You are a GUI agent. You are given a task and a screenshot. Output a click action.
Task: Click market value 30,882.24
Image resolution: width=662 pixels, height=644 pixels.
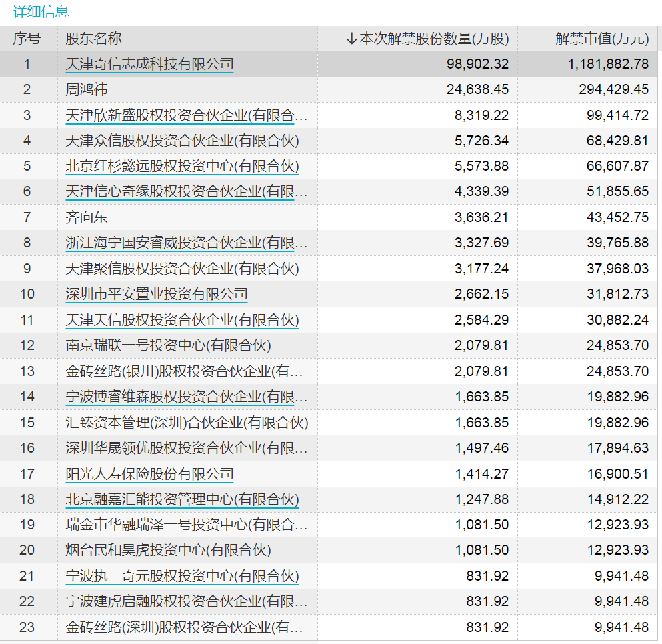(618, 320)
